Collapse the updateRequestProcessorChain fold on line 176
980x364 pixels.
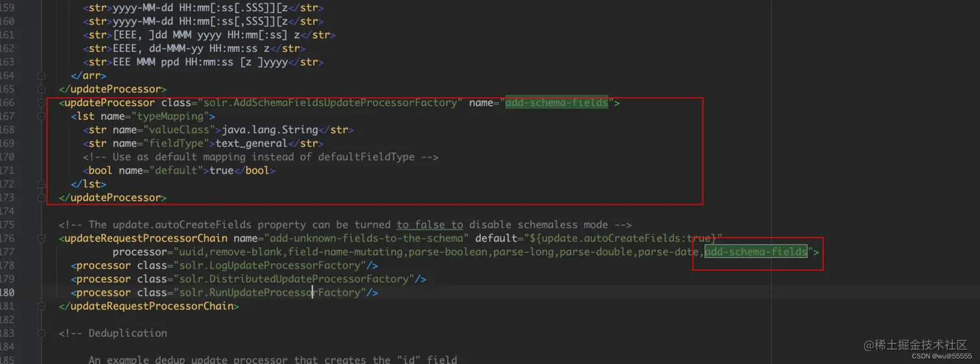tap(41, 238)
